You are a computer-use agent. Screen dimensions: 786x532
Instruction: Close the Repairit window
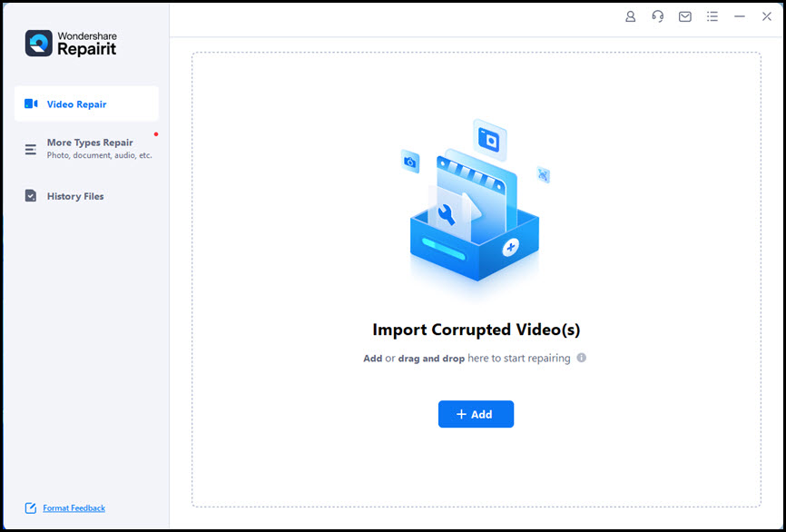click(x=766, y=16)
